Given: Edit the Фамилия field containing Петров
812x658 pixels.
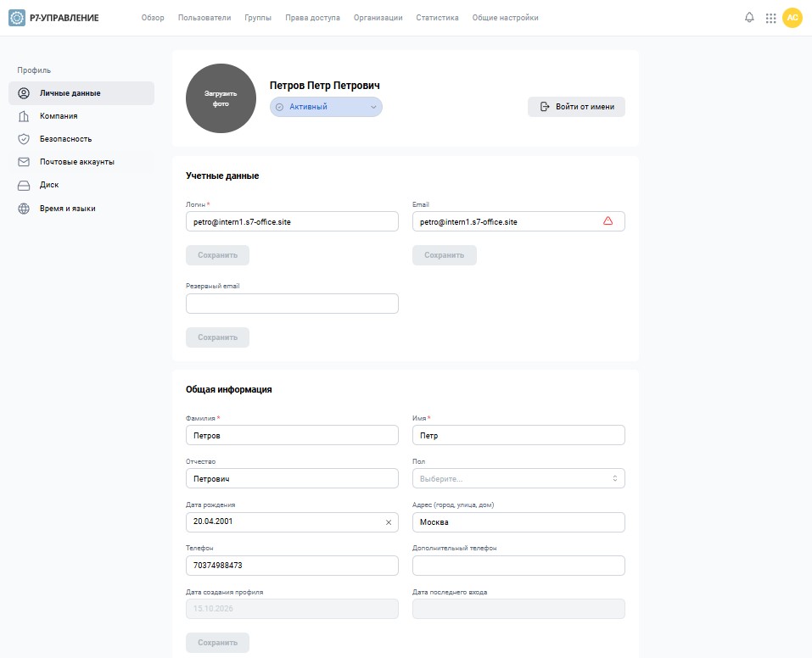Looking at the screenshot, I should click(292, 435).
